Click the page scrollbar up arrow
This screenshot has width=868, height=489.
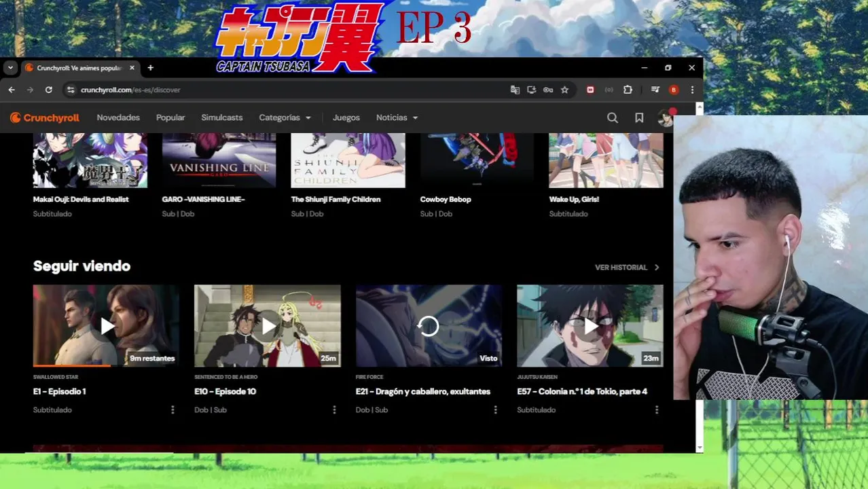[x=700, y=107]
